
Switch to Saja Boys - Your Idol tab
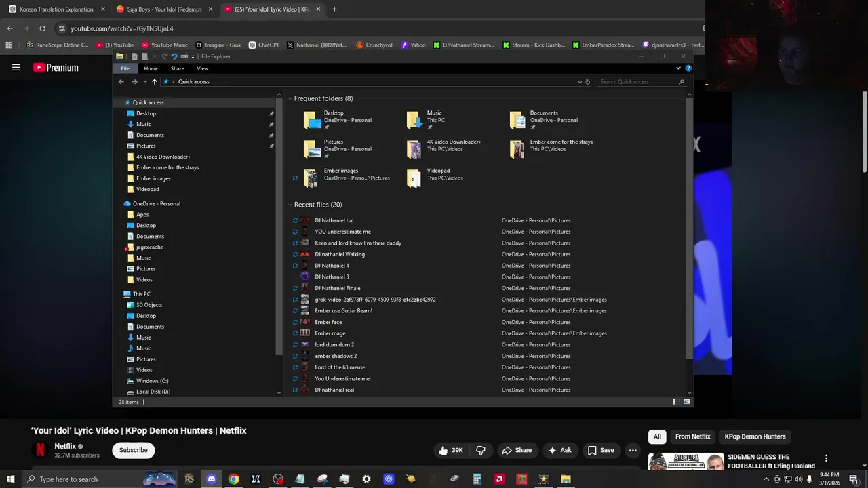(165, 9)
